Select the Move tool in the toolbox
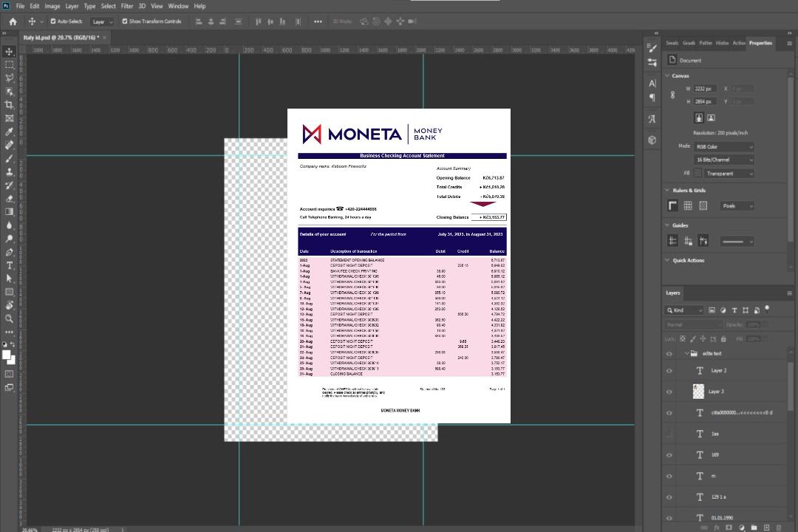This screenshot has height=532, width=798. coord(9,52)
